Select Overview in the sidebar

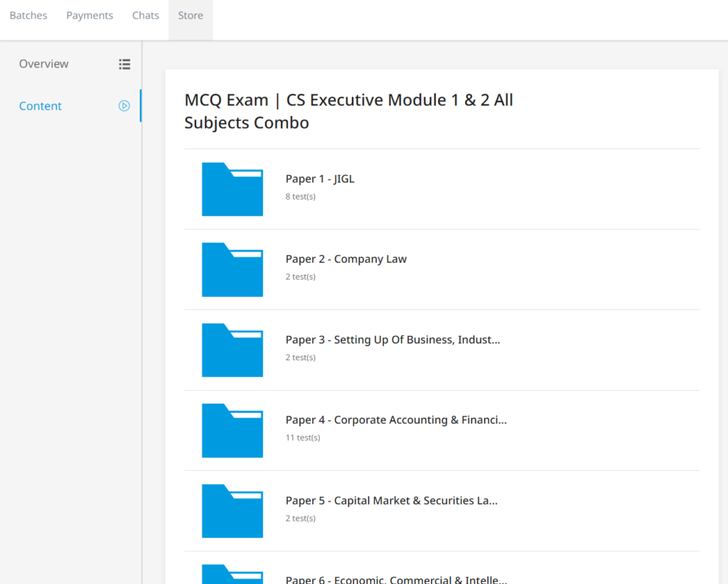(43, 64)
